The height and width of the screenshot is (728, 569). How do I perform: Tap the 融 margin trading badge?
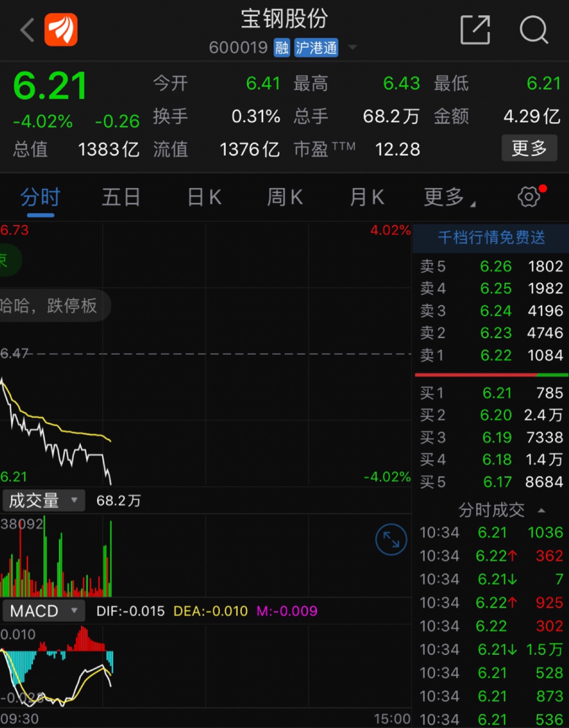click(x=282, y=48)
